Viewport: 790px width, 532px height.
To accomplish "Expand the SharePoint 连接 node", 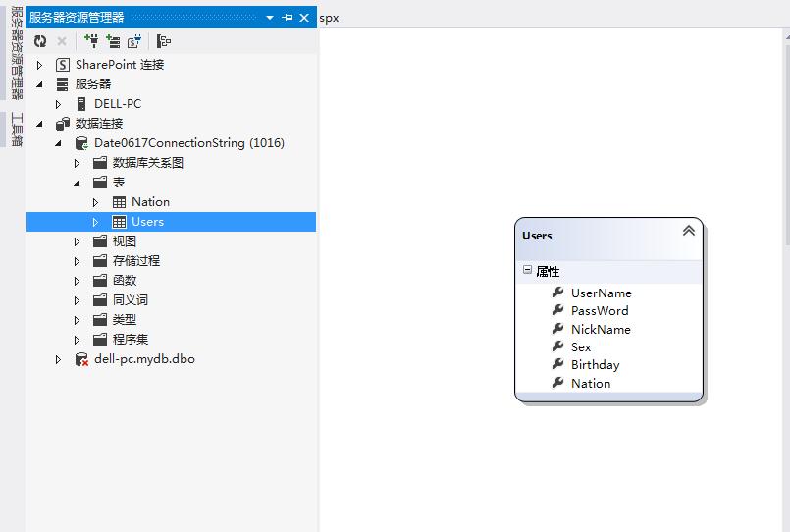I will tap(40, 65).
